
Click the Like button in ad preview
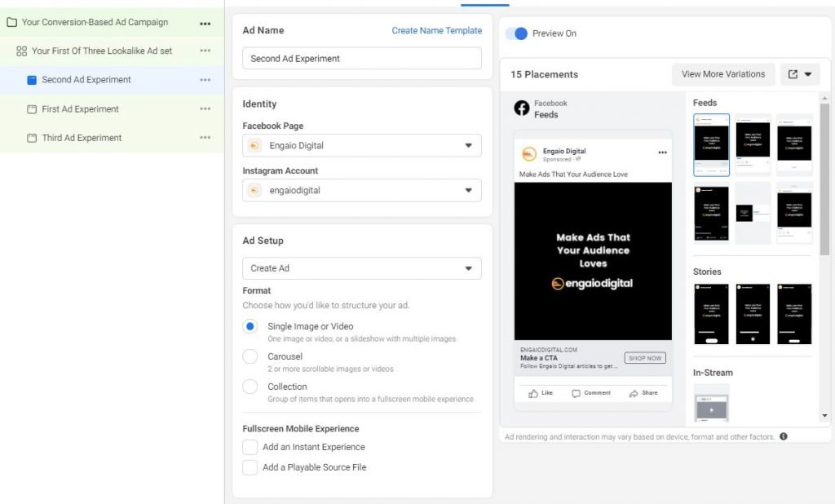[541, 393]
